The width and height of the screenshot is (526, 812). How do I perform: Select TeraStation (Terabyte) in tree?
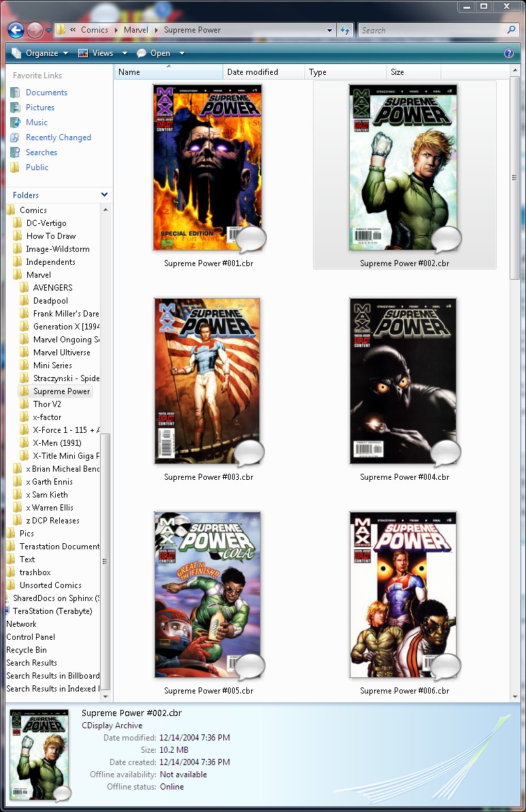click(x=52, y=611)
